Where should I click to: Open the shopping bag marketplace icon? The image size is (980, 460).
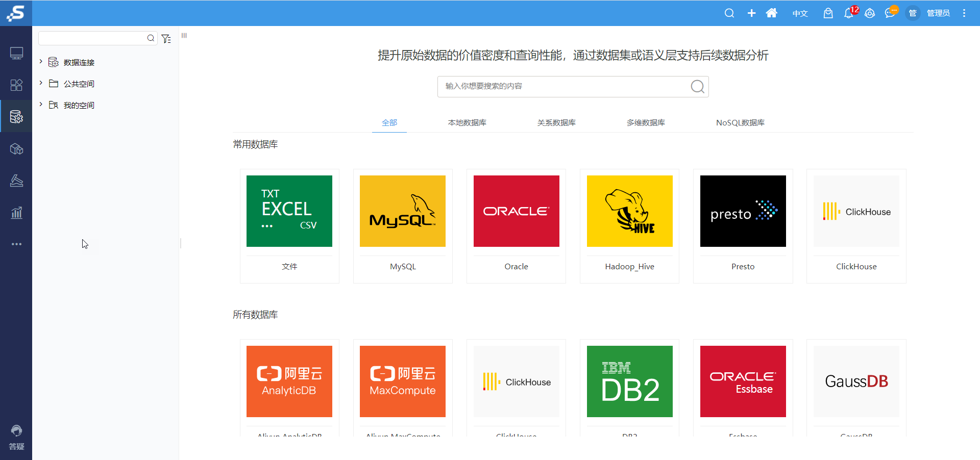click(828, 13)
